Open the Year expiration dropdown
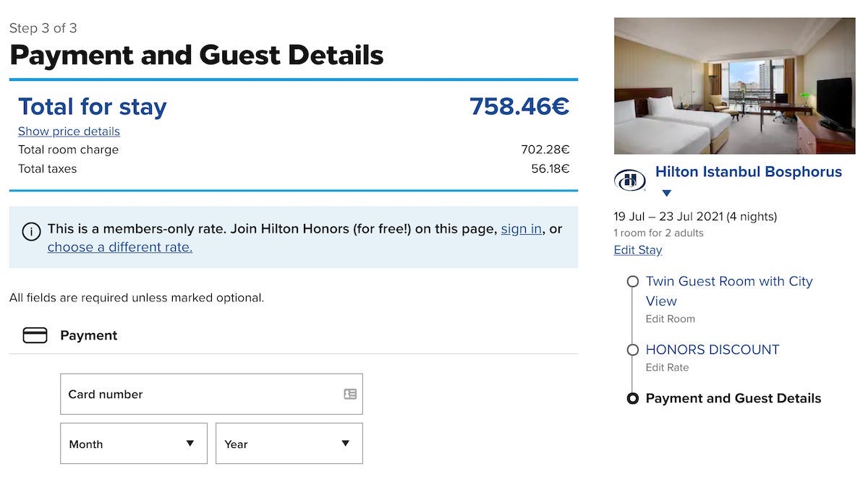868x482 pixels. click(x=289, y=444)
